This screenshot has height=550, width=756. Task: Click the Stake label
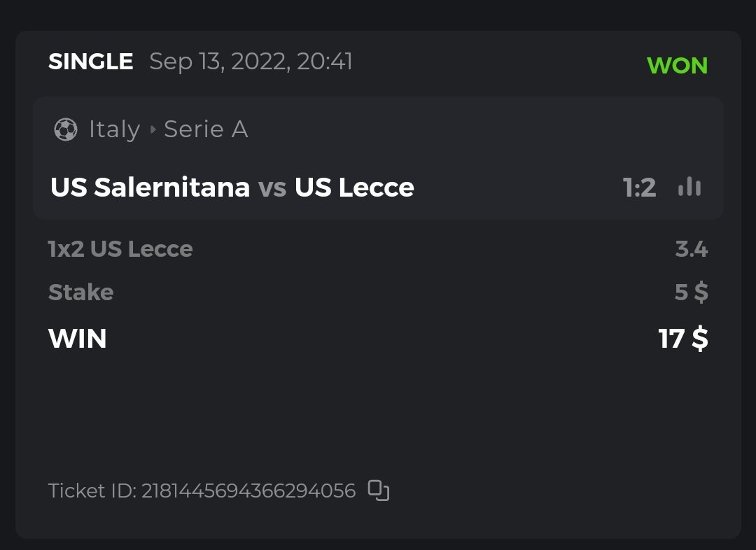click(80, 292)
